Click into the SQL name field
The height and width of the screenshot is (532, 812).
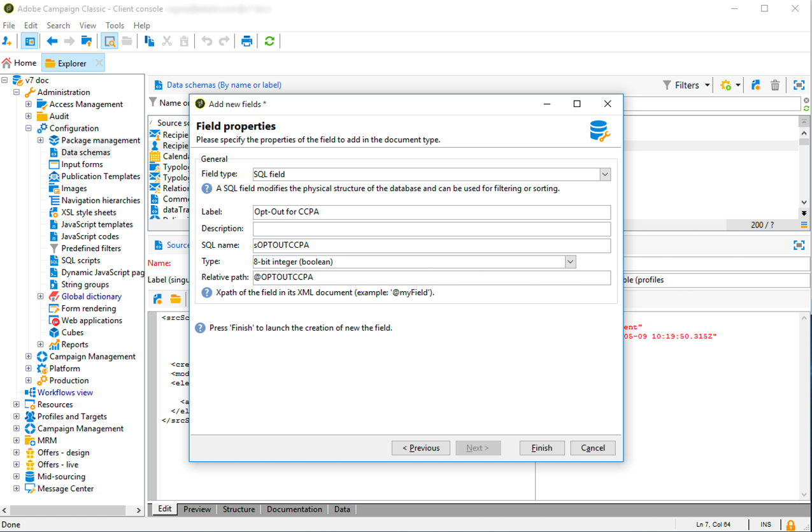click(x=431, y=245)
